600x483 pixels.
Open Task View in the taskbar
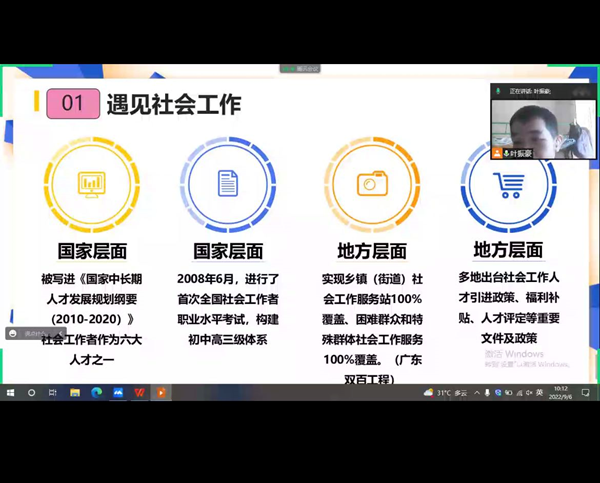tap(54, 393)
